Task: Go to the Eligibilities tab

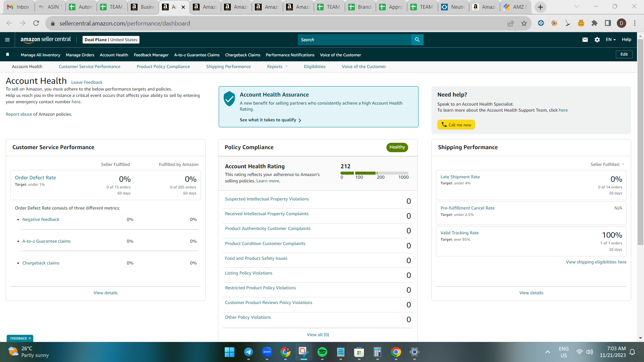Action: (315, 67)
